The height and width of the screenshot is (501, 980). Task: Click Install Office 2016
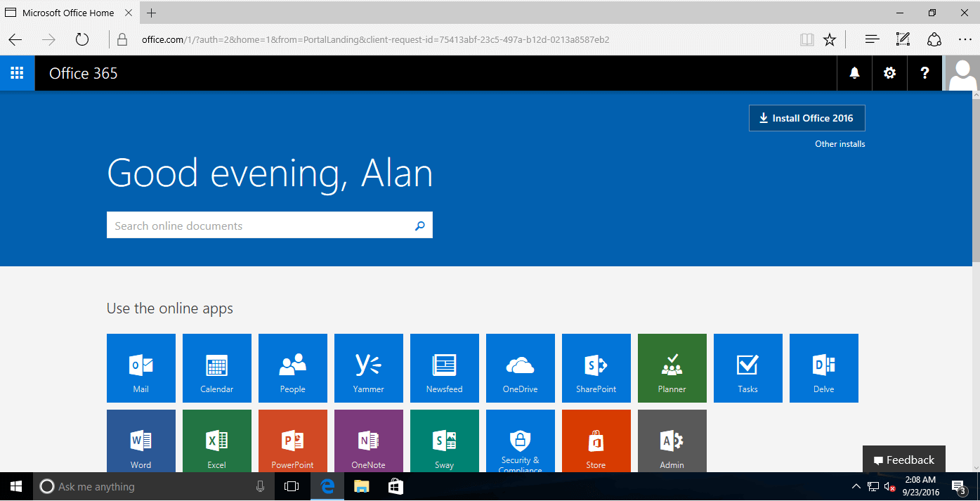tap(806, 118)
